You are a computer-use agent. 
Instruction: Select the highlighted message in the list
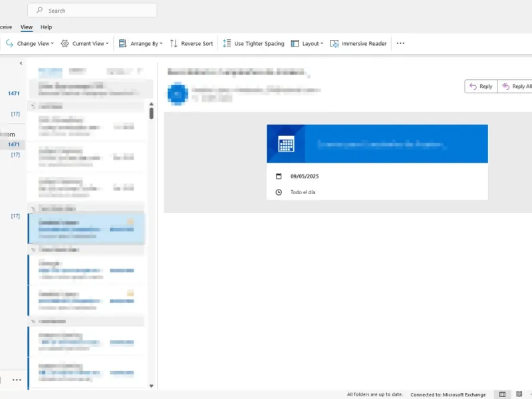pyautogui.click(x=86, y=229)
